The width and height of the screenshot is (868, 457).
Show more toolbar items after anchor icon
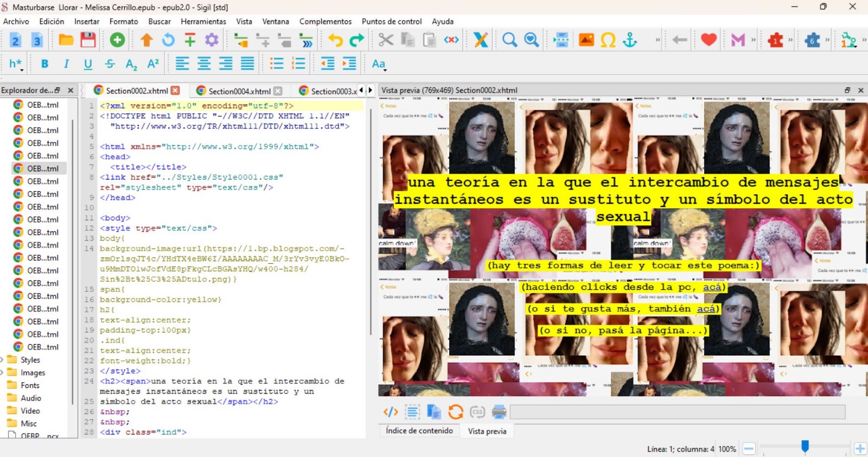(x=658, y=40)
